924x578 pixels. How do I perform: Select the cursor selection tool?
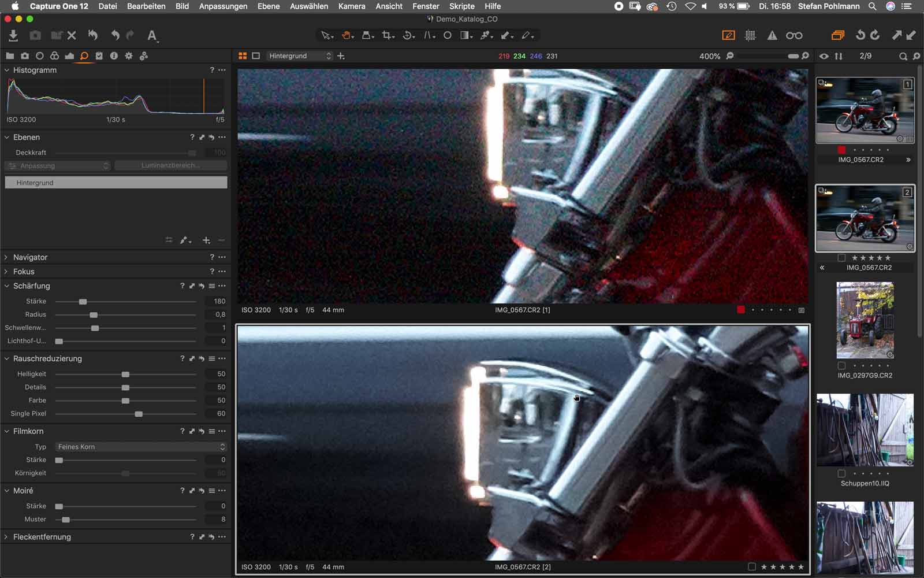point(325,35)
